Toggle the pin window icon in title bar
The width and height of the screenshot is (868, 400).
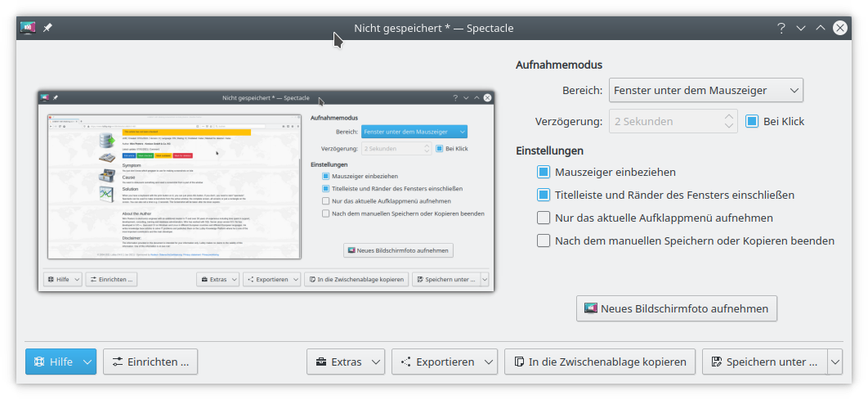point(48,28)
